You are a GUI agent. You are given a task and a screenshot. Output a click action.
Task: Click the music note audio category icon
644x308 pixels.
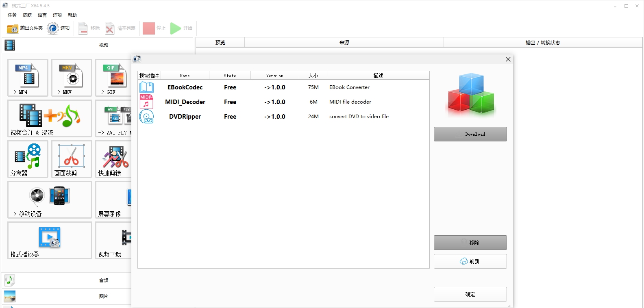coord(10,280)
